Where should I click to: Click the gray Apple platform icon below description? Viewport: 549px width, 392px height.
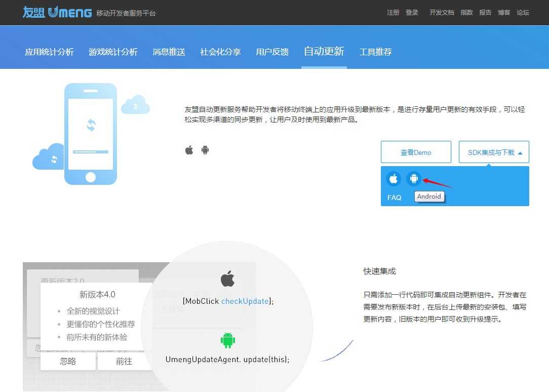(189, 150)
